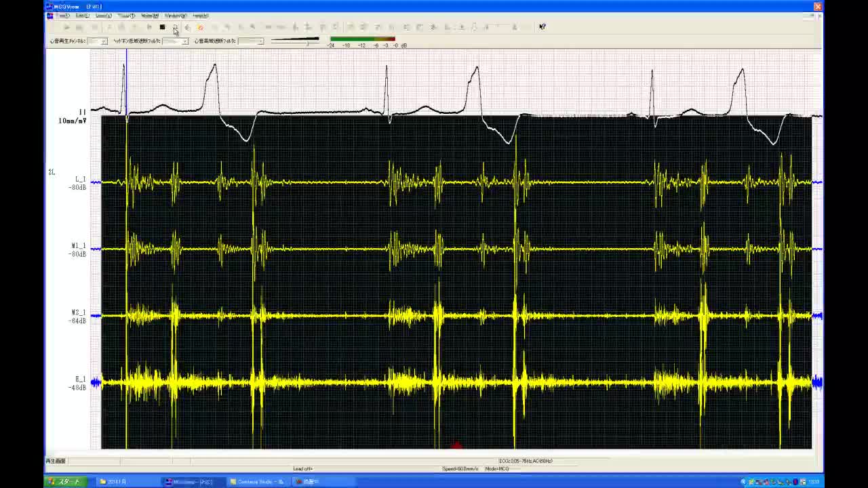868x488 pixels.
Task: Click the toolbar icon under the mouse pointer
Action: 175,27
